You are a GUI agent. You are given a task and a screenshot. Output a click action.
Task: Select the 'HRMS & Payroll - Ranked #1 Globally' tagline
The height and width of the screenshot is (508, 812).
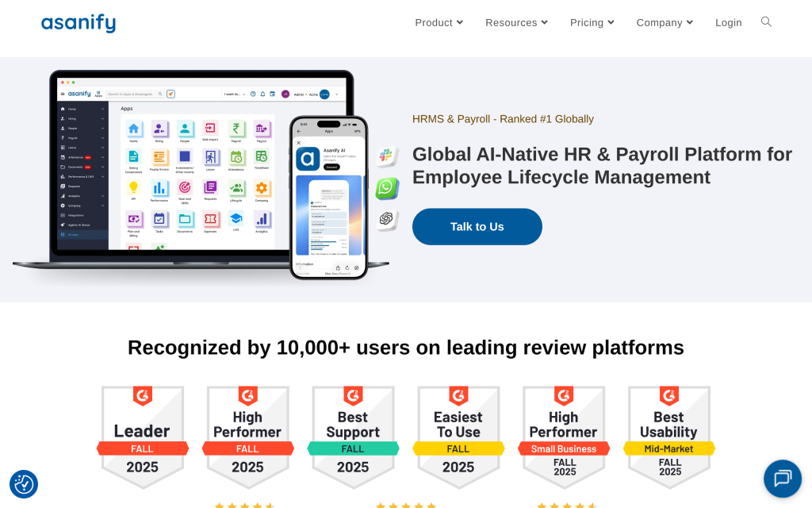coord(503,119)
